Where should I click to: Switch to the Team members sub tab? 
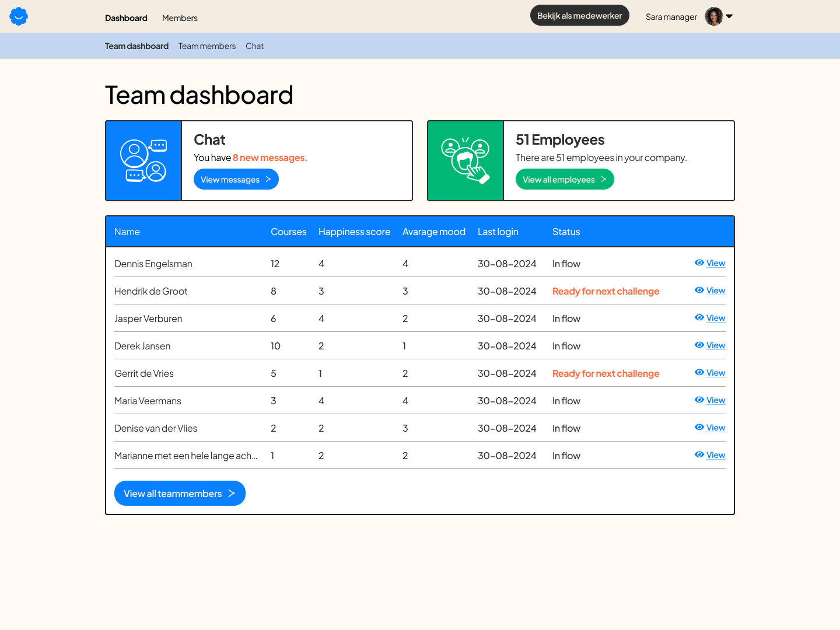point(207,46)
